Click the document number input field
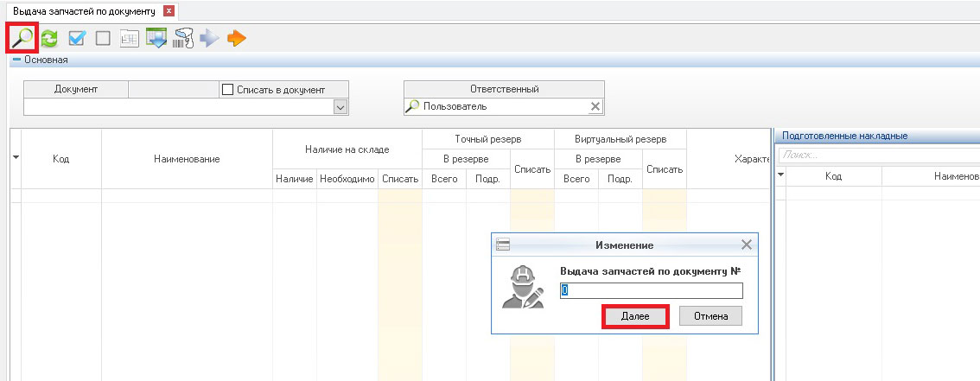The image size is (980, 381). click(x=651, y=290)
